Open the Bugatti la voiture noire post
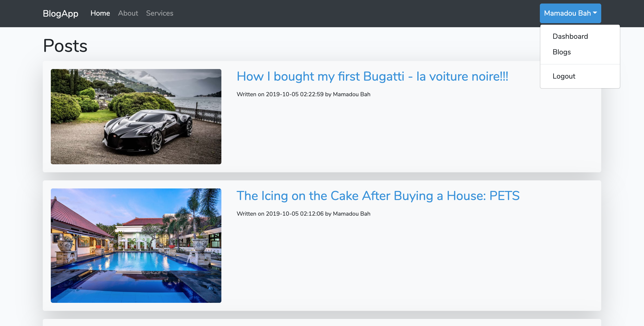Image resolution: width=644 pixels, height=326 pixels. (x=372, y=76)
